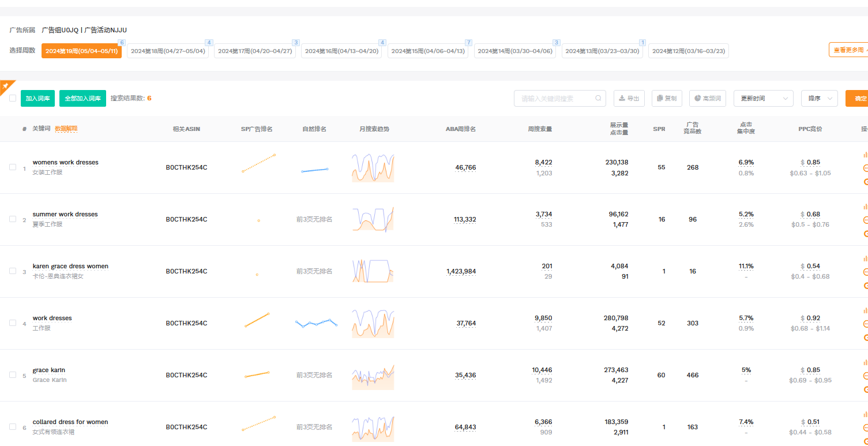Open monthly search trend chart for grace karin
Screen dimensions: 868x446
pyautogui.click(x=373, y=376)
